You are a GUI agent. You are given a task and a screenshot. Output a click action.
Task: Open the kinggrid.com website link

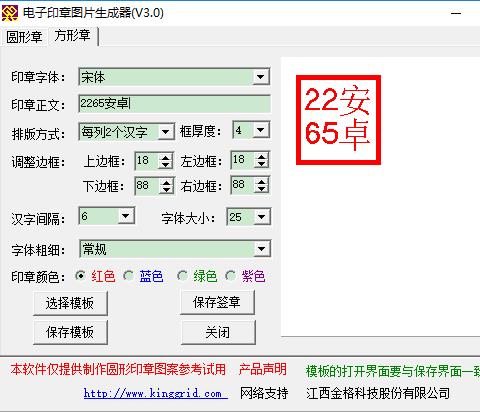(x=156, y=393)
